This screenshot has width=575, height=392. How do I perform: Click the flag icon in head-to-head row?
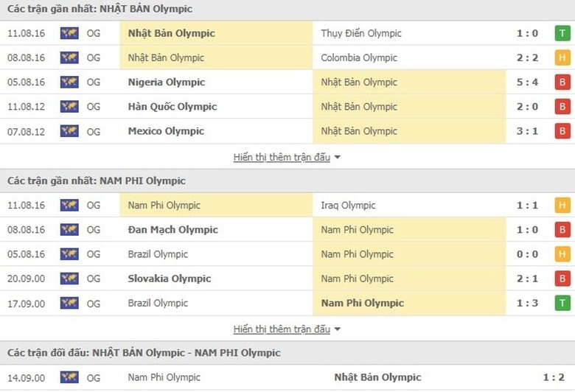click(x=69, y=377)
